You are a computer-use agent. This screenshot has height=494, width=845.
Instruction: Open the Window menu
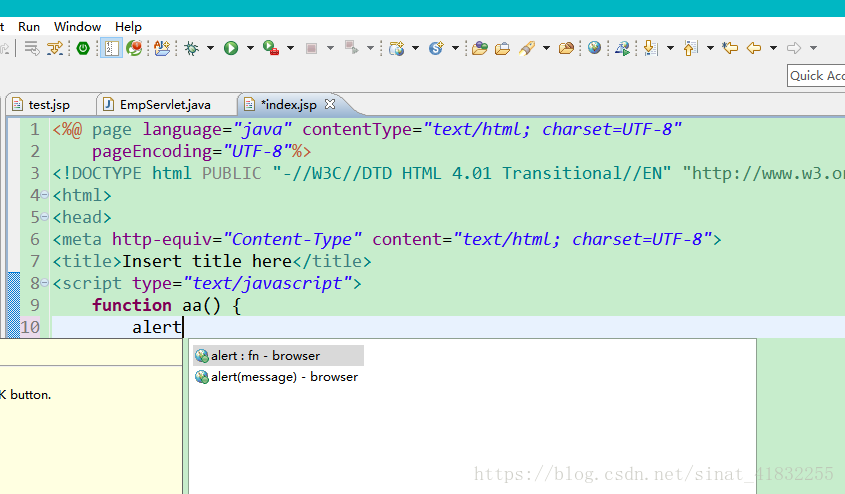(x=78, y=27)
